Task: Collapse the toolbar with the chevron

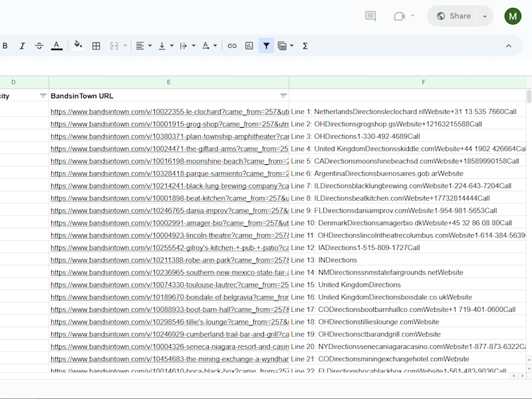Action: click(509, 46)
